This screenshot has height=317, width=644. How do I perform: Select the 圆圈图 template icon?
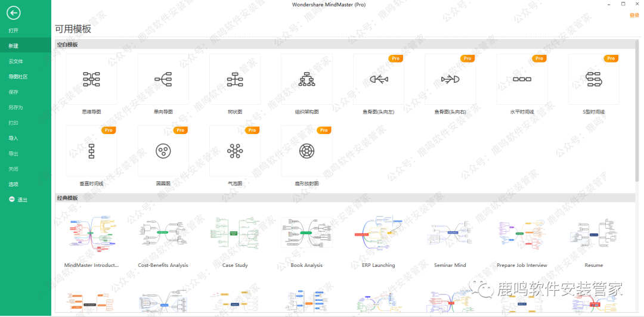pos(163,151)
